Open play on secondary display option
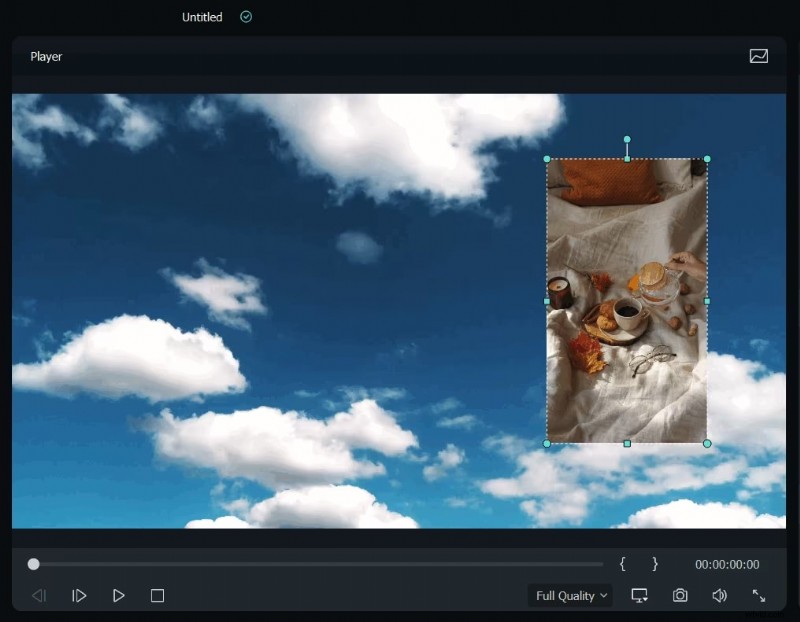The width and height of the screenshot is (800, 622). [640, 596]
